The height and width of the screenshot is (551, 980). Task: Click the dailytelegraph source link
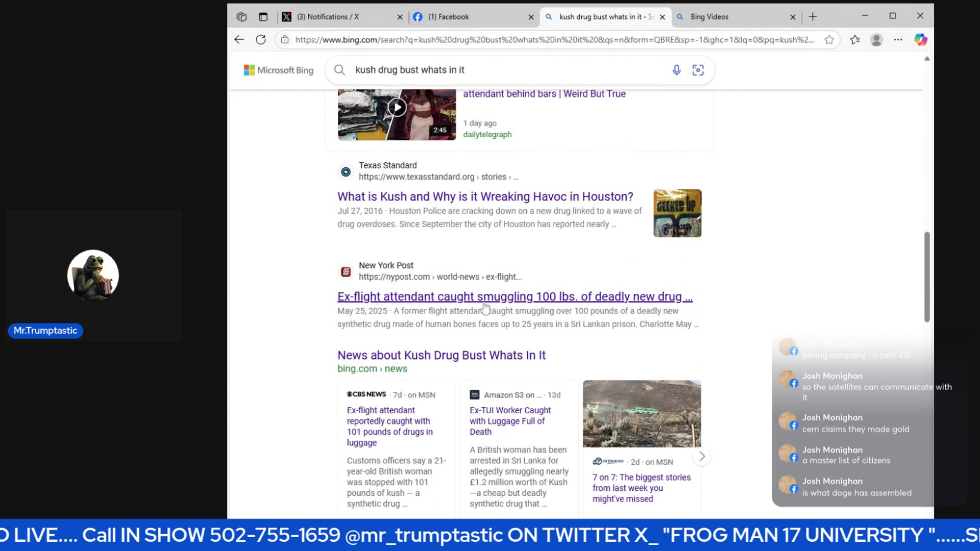coord(487,135)
